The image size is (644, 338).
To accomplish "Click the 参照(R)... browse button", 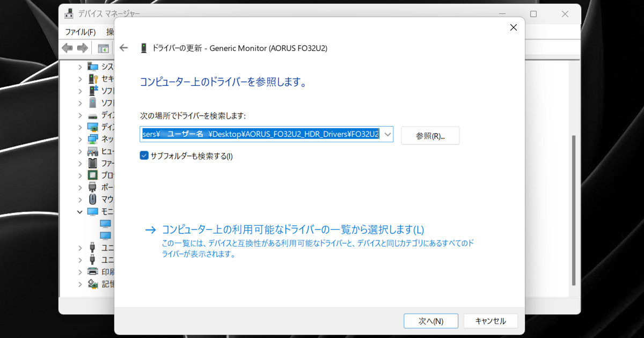I will point(430,136).
